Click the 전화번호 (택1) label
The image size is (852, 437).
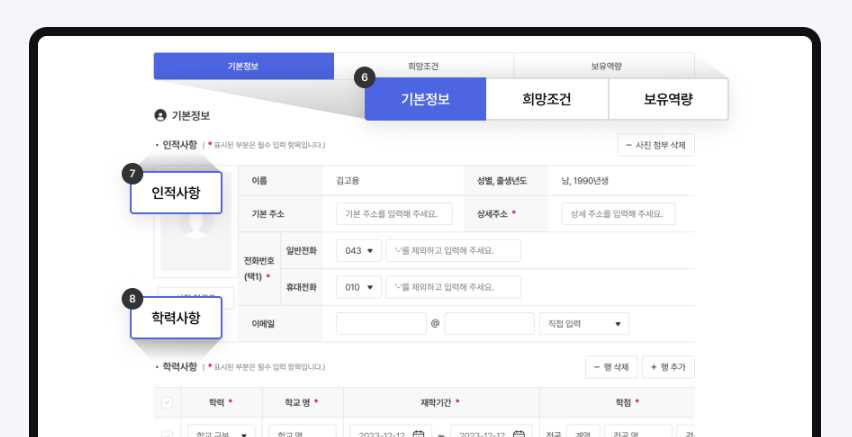tap(259, 269)
